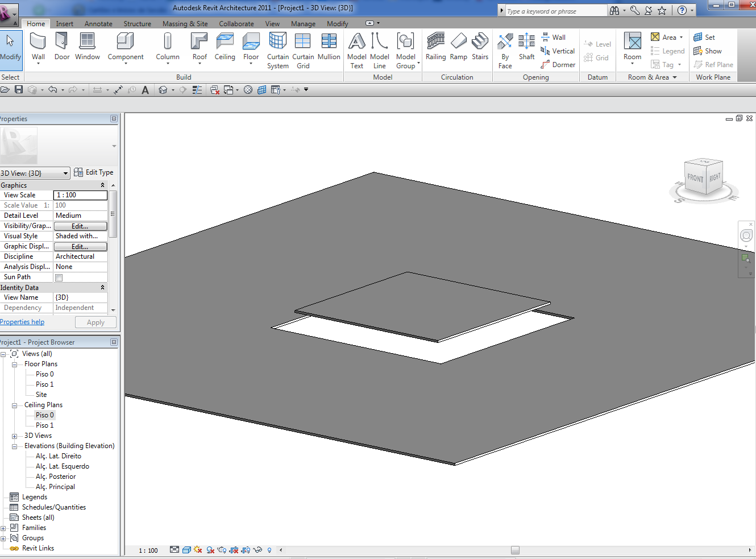The width and height of the screenshot is (756, 559).
Task: Expand the 3D Views tree node
Action: 14,436
